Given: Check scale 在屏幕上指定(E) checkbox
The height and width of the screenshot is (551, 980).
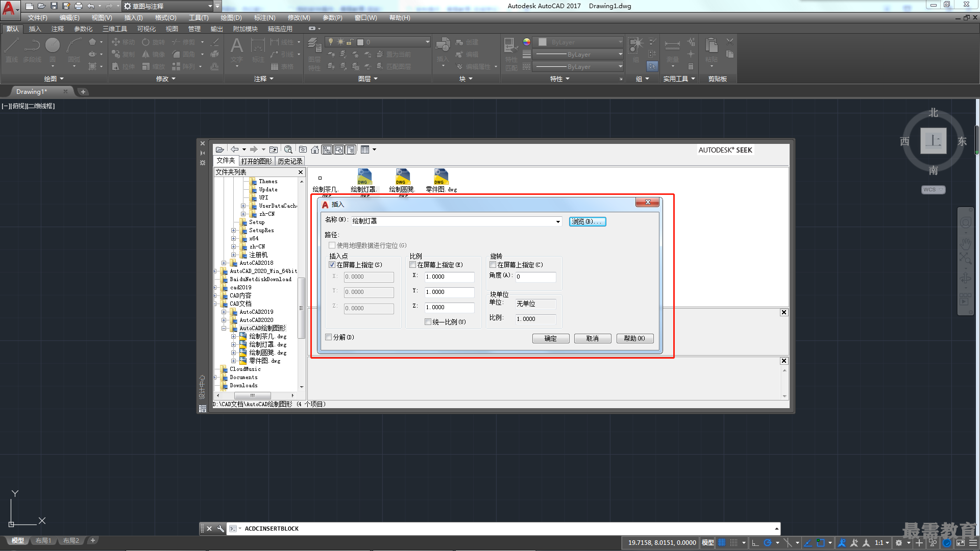Looking at the screenshot, I should tap(412, 265).
